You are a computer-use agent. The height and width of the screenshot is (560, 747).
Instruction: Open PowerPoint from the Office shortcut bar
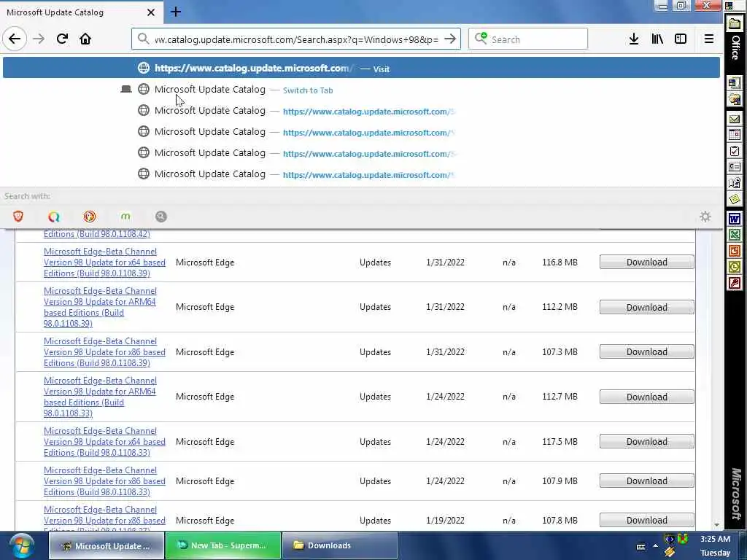(734, 251)
